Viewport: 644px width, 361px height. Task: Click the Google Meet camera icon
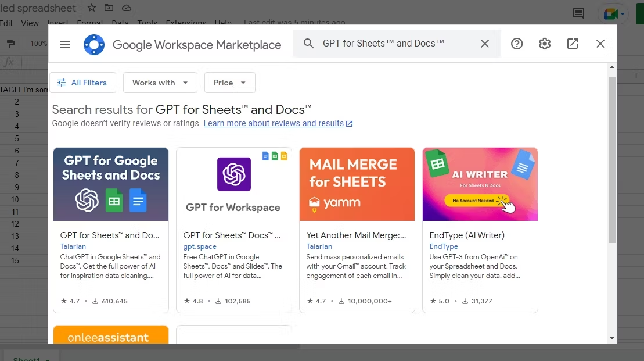pos(610,14)
